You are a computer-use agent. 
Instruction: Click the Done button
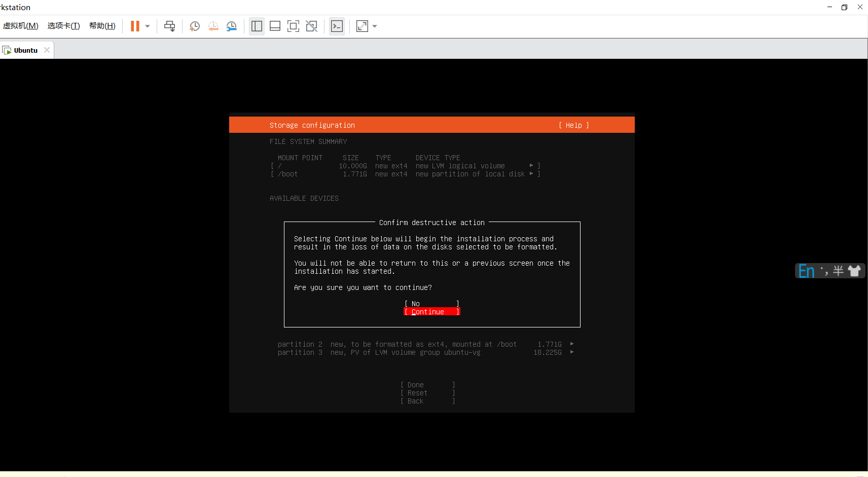pos(428,385)
